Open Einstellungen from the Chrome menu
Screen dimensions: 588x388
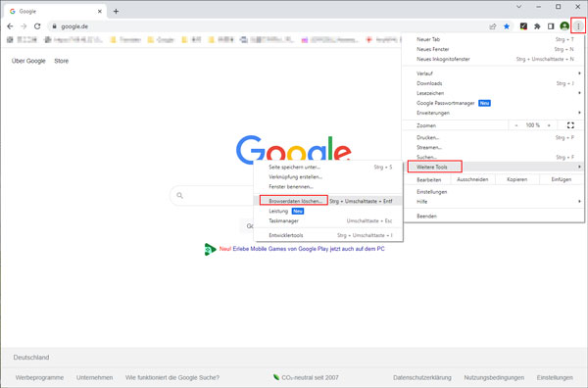click(x=494, y=192)
